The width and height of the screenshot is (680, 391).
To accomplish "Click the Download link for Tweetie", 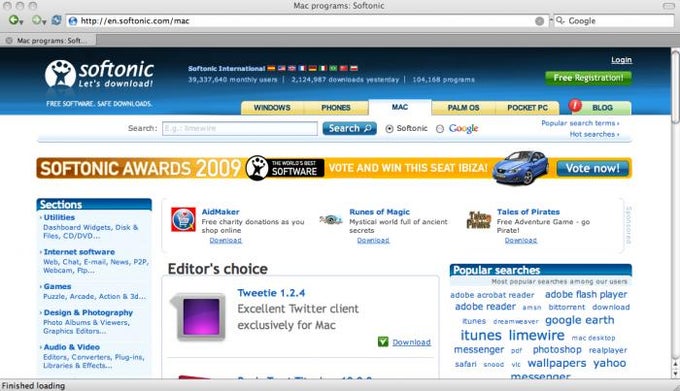I will point(412,342).
